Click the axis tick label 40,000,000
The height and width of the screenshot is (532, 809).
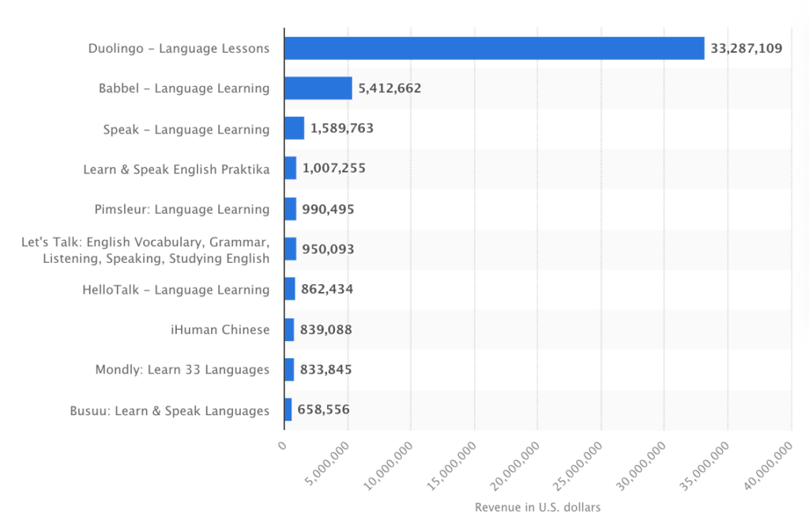point(768,466)
